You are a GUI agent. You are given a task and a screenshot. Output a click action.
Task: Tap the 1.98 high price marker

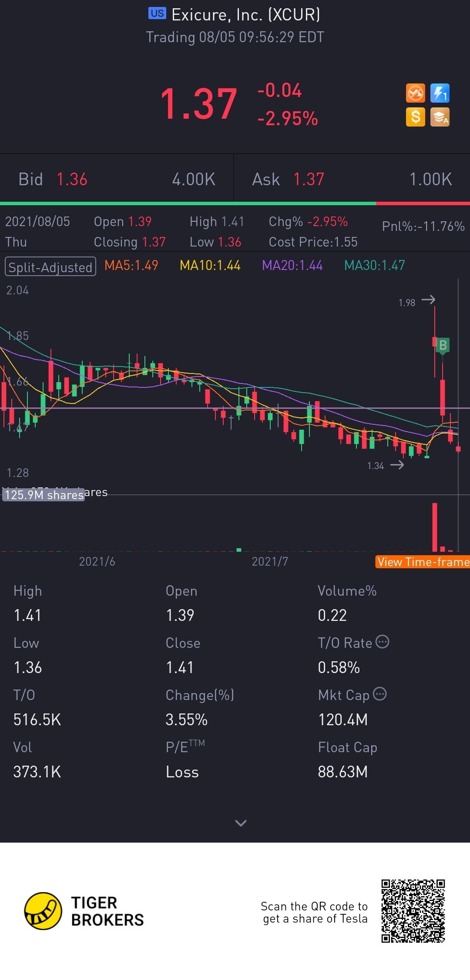(416, 301)
